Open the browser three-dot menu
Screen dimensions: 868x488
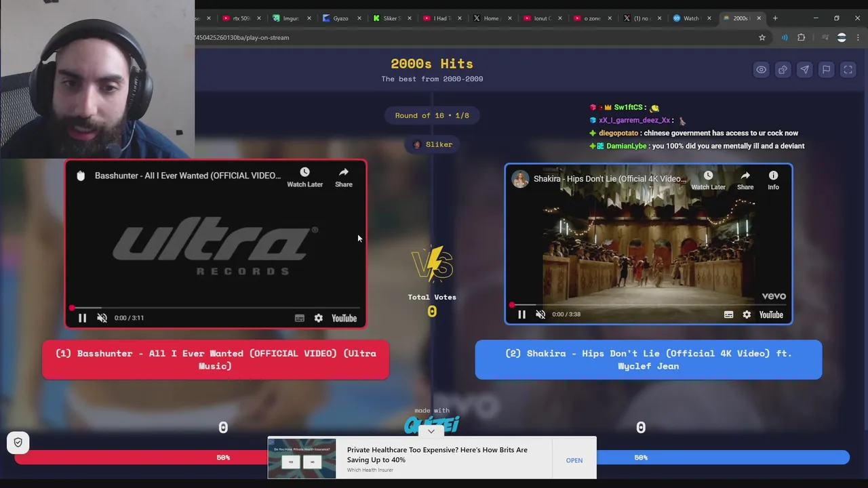[857, 37]
